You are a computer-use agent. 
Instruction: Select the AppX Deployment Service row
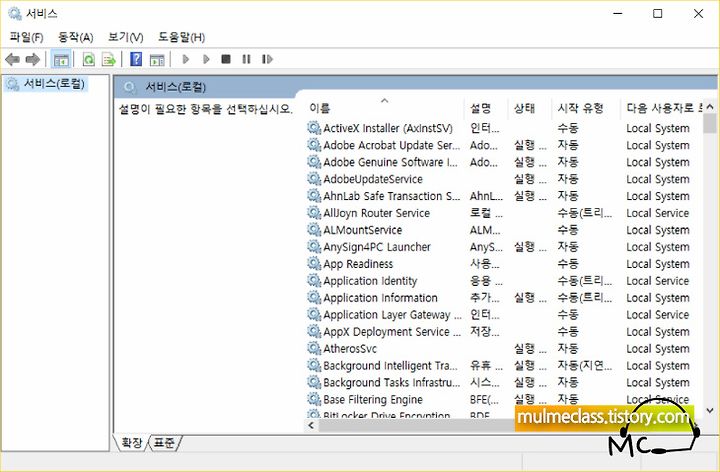coord(503,332)
